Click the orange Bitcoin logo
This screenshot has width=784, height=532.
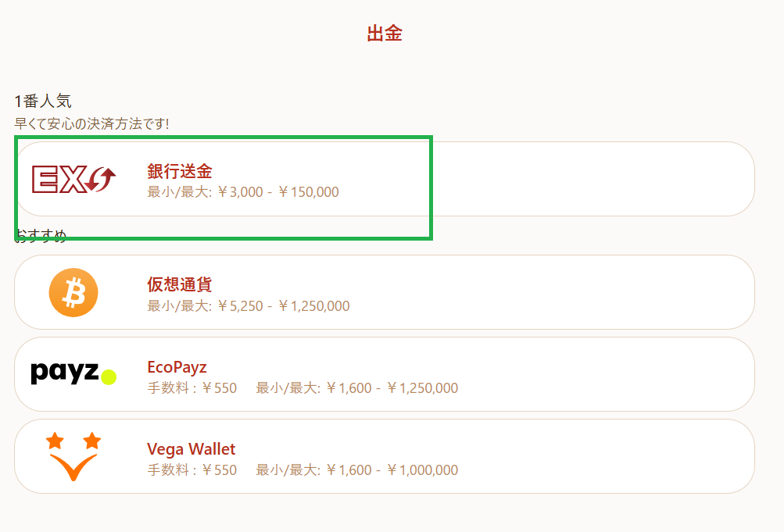click(x=73, y=292)
